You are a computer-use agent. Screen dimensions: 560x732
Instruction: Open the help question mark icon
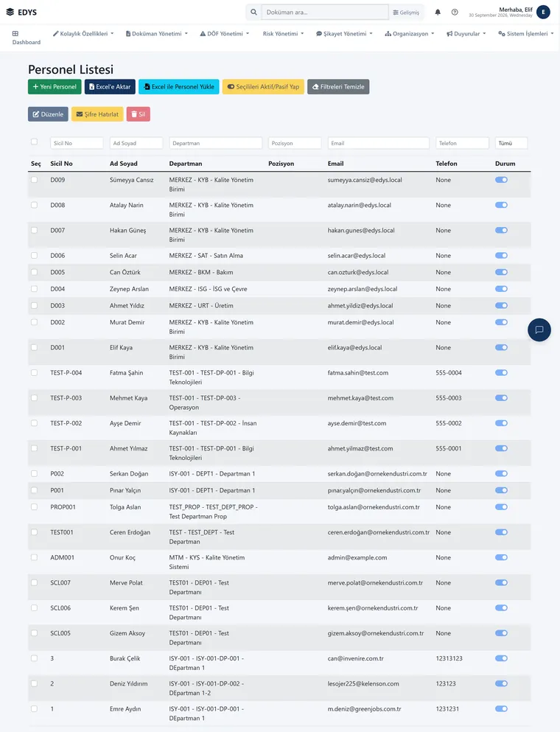coord(455,12)
